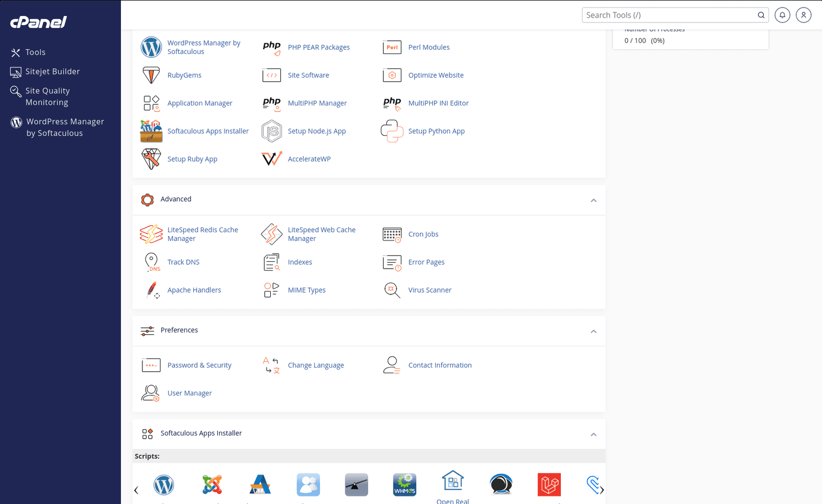Collapse the Softaculous Apps Installer section

pos(593,434)
